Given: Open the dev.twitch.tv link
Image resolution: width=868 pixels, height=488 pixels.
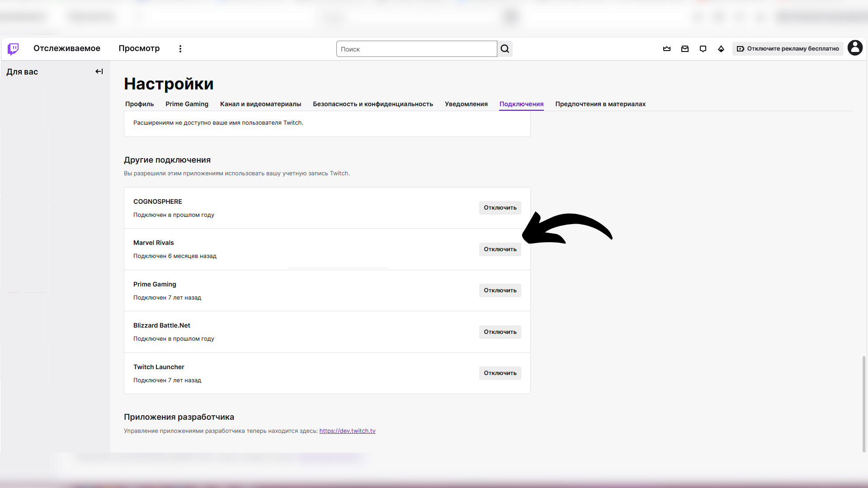Looking at the screenshot, I should 347,431.
